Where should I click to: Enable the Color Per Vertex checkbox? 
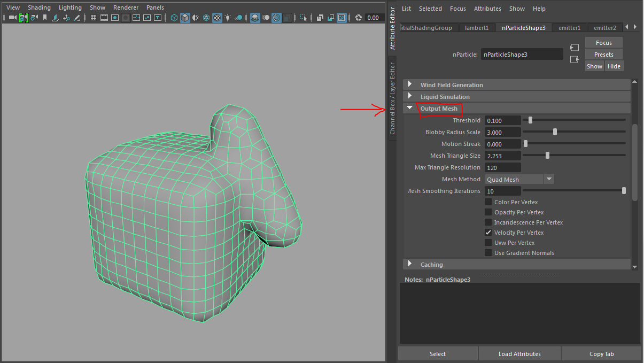[488, 202]
